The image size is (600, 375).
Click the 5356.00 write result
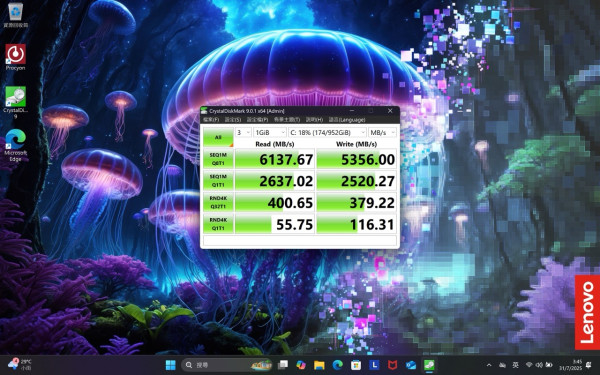(x=356, y=159)
